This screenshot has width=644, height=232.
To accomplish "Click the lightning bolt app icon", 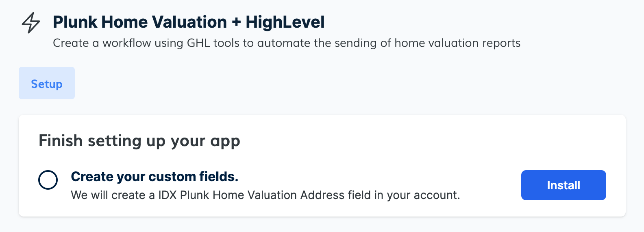I will click(x=31, y=23).
